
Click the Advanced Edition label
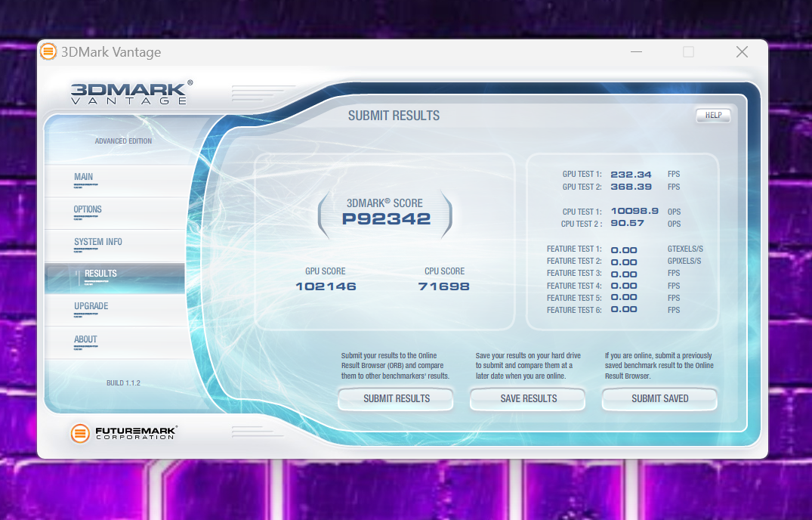(x=123, y=141)
